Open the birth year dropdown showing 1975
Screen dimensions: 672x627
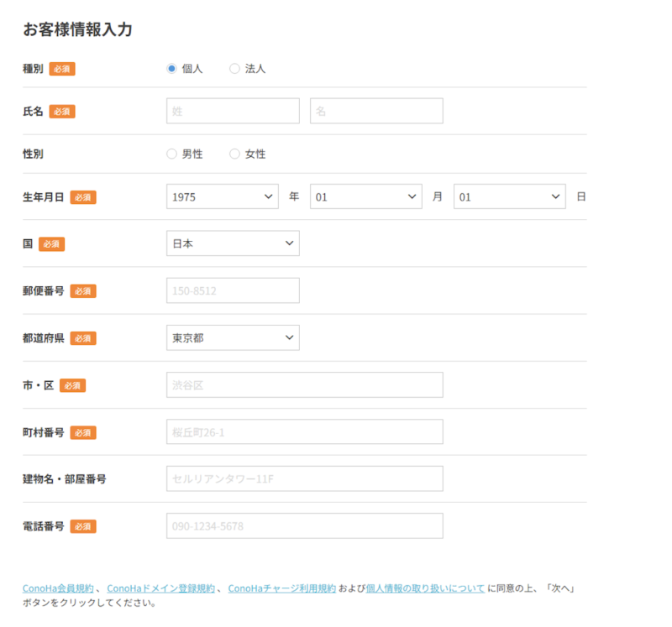(x=223, y=196)
